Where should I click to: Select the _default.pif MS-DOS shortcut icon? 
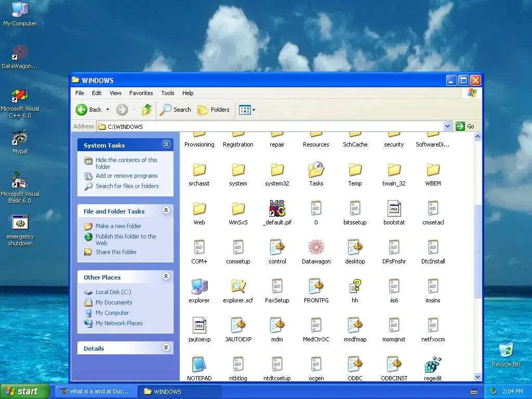[x=277, y=208]
